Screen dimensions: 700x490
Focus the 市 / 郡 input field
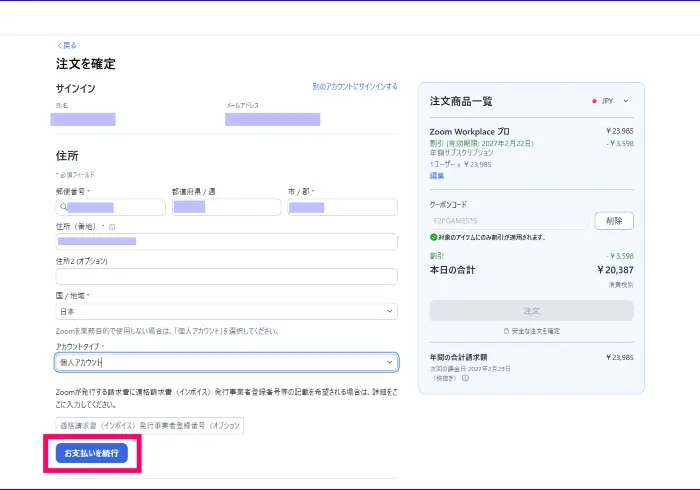(x=342, y=207)
